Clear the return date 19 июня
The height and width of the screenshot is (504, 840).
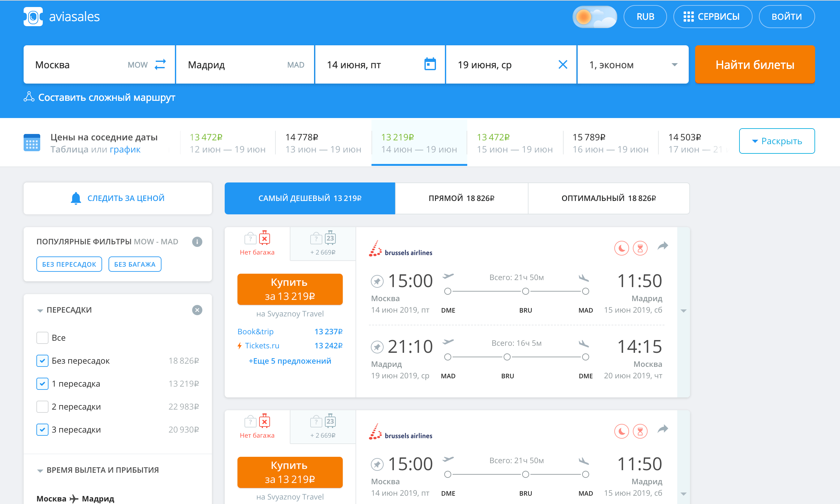pos(563,64)
